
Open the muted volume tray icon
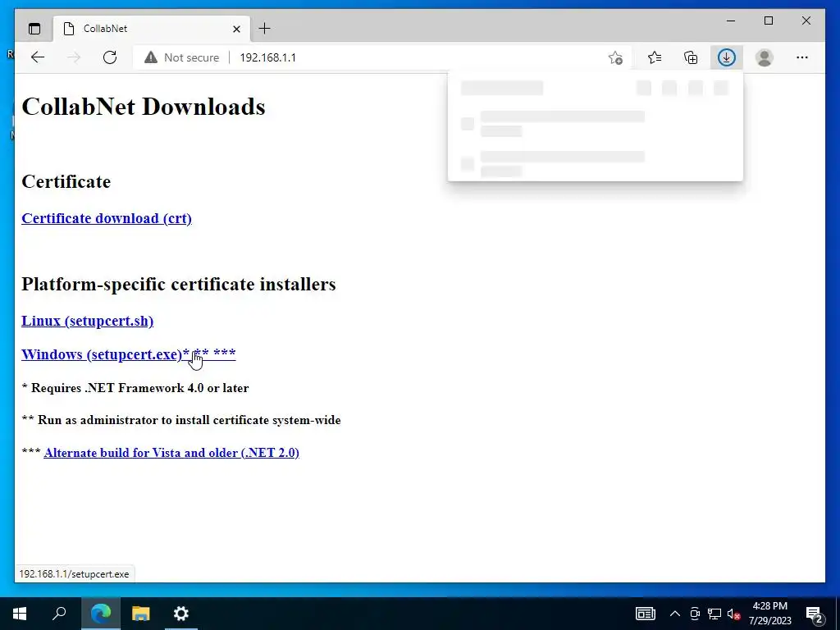[x=733, y=614]
